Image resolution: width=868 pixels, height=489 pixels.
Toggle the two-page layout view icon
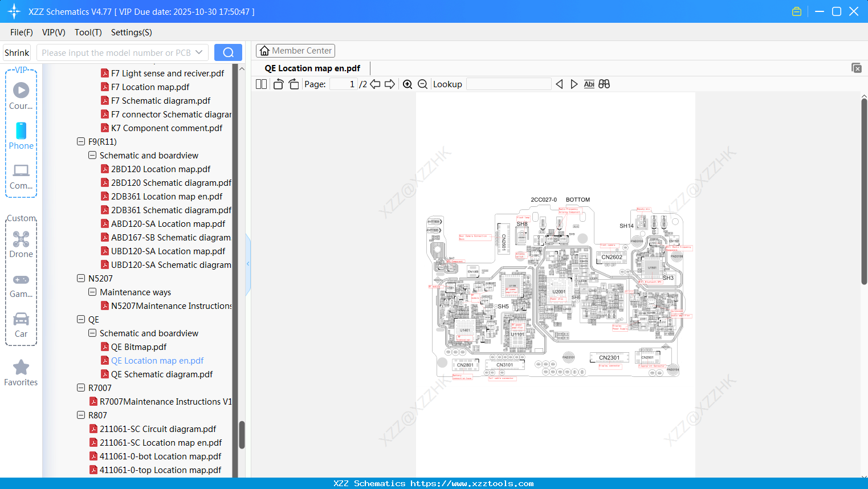click(262, 84)
